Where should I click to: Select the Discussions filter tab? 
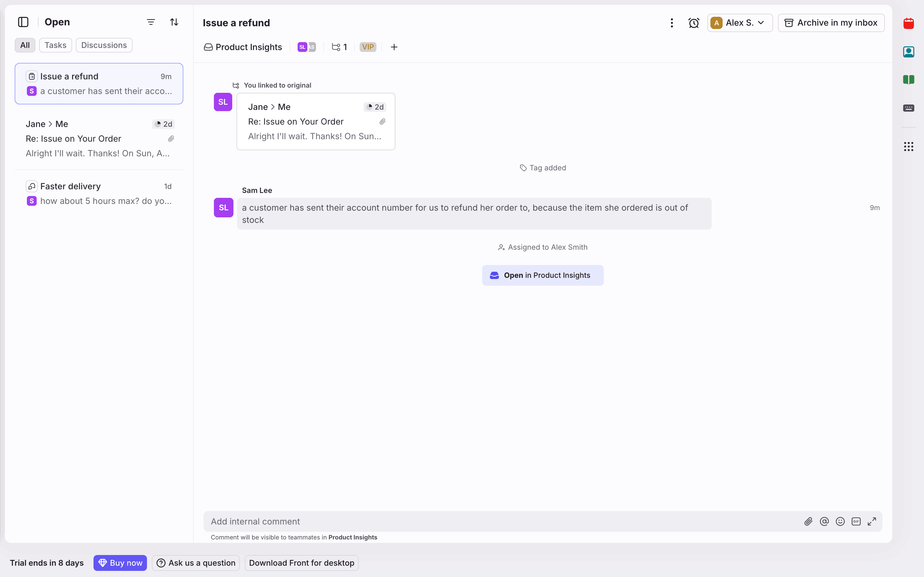tap(104, 45)
